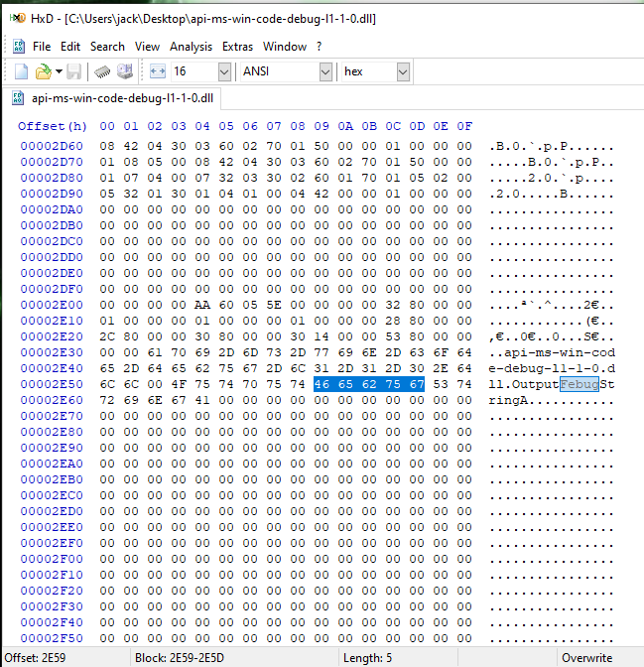This screenshot has width=644, height=667.
Task: Click the Offset(h) column header
Action: coord(53,126)
